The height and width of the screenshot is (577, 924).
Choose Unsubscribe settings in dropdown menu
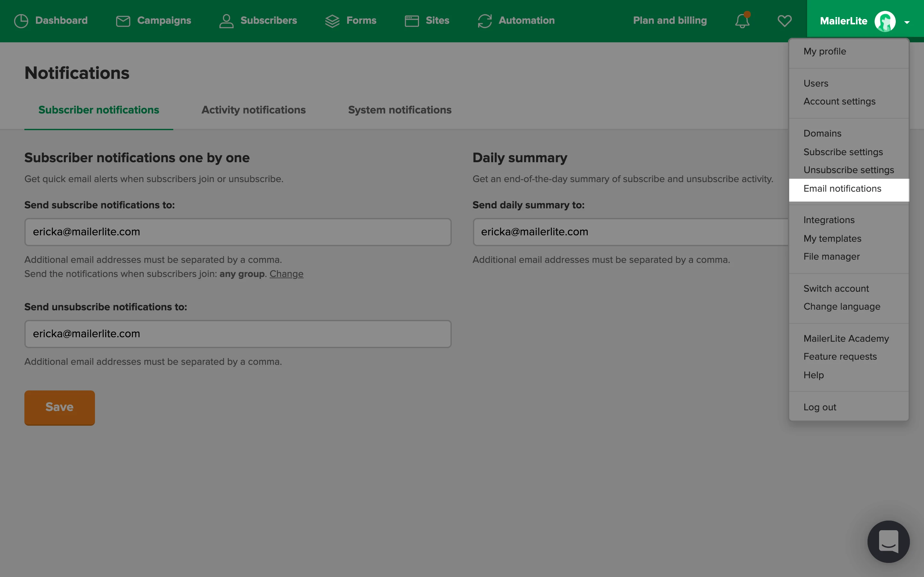tap(848, 170)
